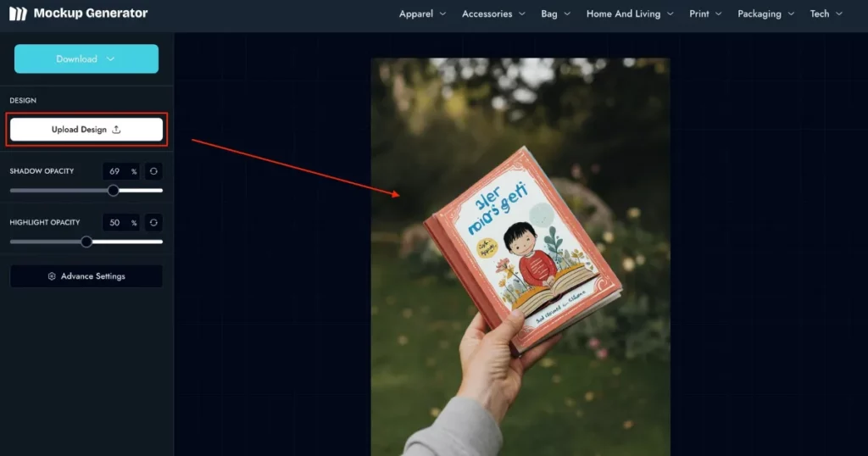Reset the Highlight Opacity value

pyautogui.click(x=153, y=223)
